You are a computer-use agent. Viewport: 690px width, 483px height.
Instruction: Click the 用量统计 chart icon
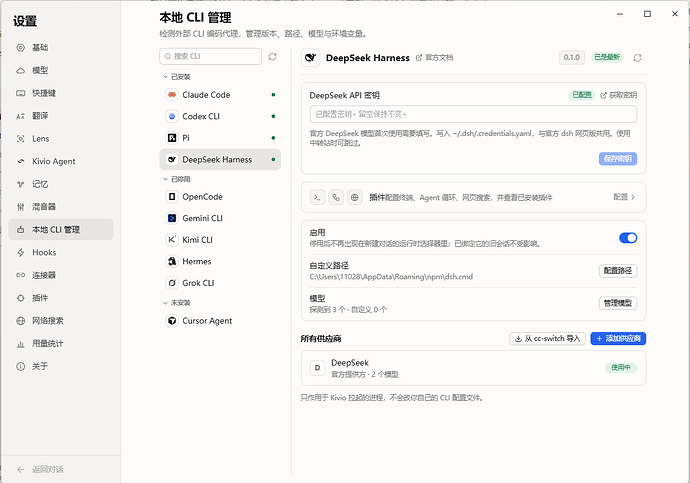click(x=21, y=344)
